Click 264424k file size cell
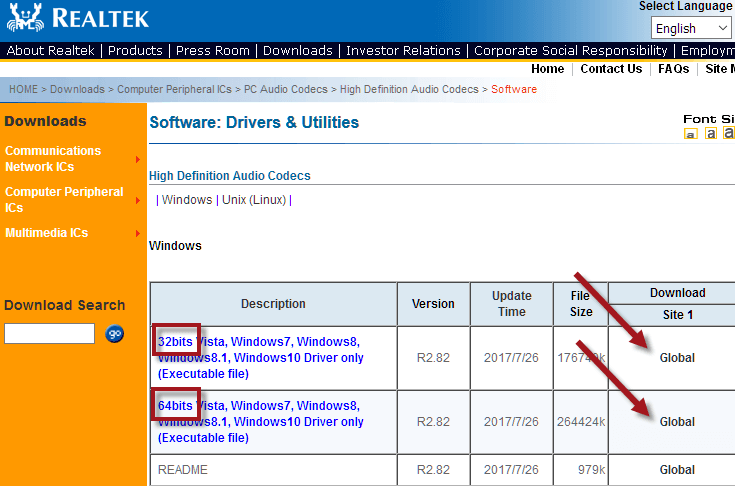 click(581, 422)
